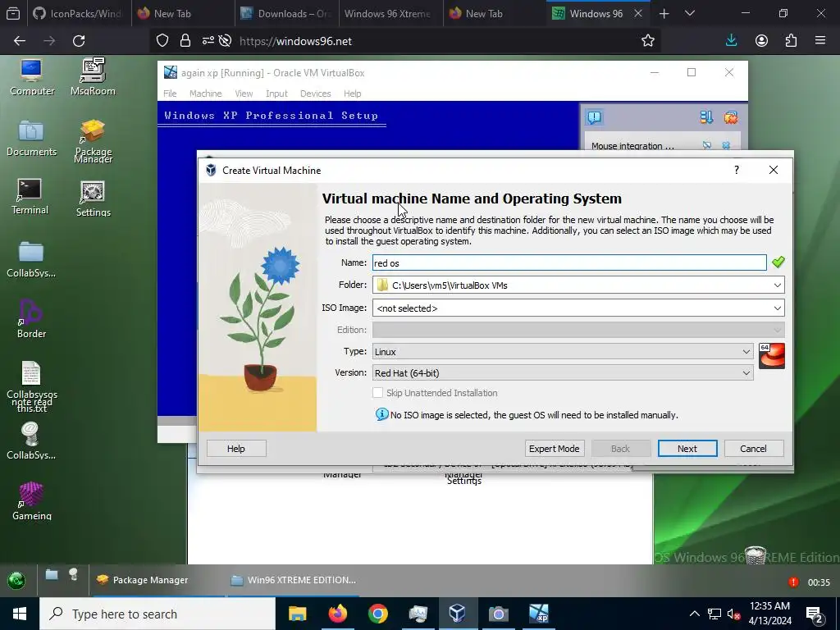Expand the ISO Image dropdown
The image size is (840, 630).
(778, 308)
